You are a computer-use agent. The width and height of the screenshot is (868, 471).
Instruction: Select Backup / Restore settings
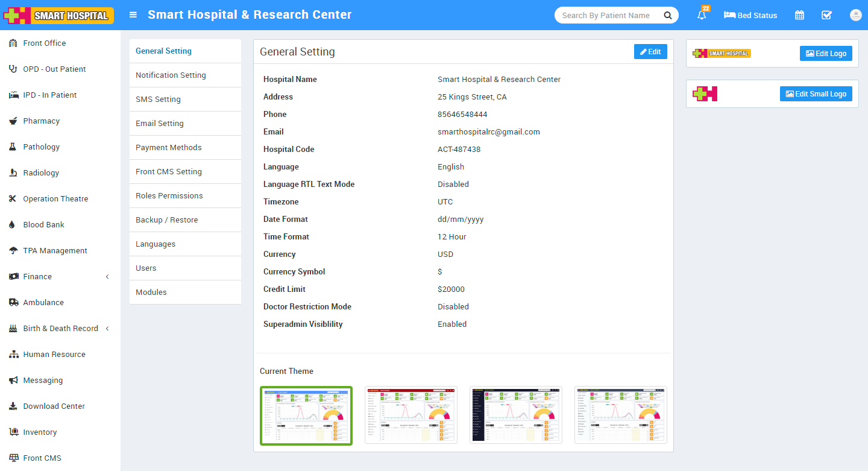pos(166,220)
